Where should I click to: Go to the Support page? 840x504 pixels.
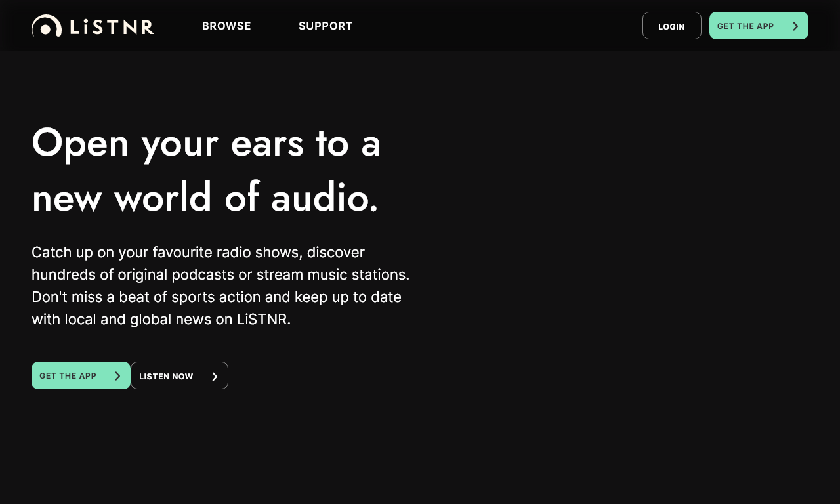coord(325,26)
